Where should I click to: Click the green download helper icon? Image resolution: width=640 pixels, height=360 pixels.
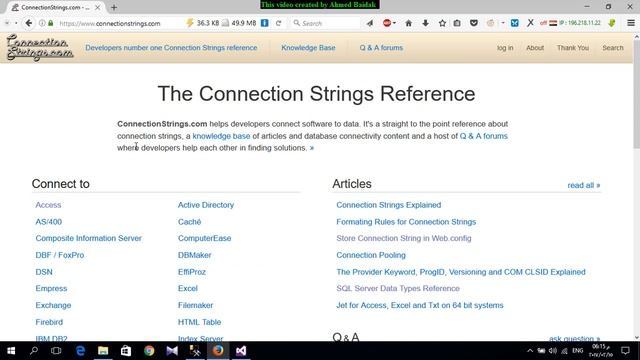(x=611, y=23)
